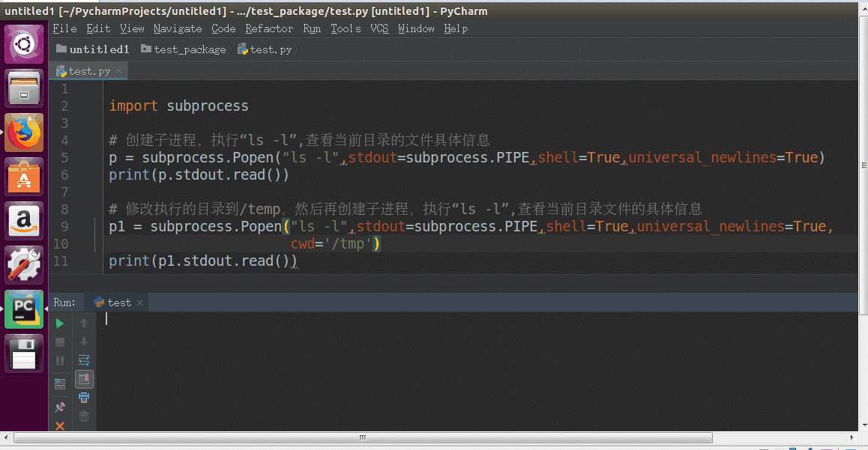This screenshot has height=450, width=868.
Task: Open Amazon from the launcher
Action: (x=24, y=221)
